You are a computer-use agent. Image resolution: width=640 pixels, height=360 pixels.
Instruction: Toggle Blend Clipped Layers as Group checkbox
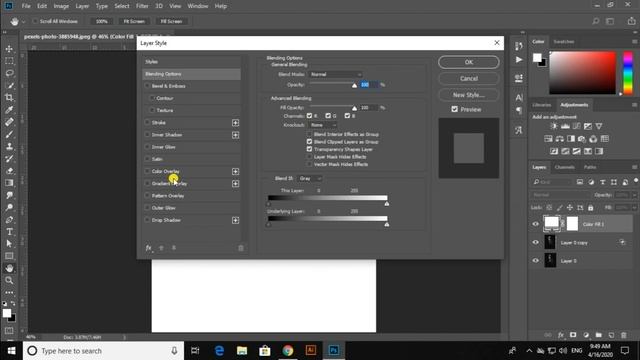(x=309, y=142)
